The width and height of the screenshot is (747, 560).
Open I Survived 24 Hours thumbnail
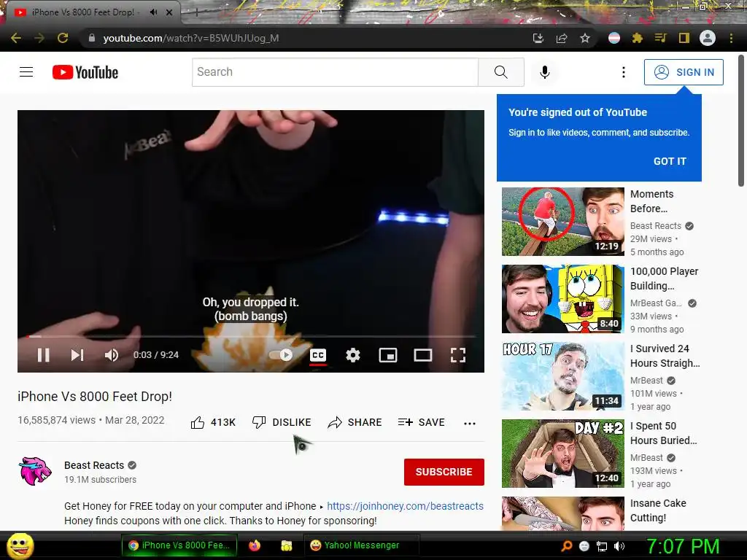tap(562, 376)
